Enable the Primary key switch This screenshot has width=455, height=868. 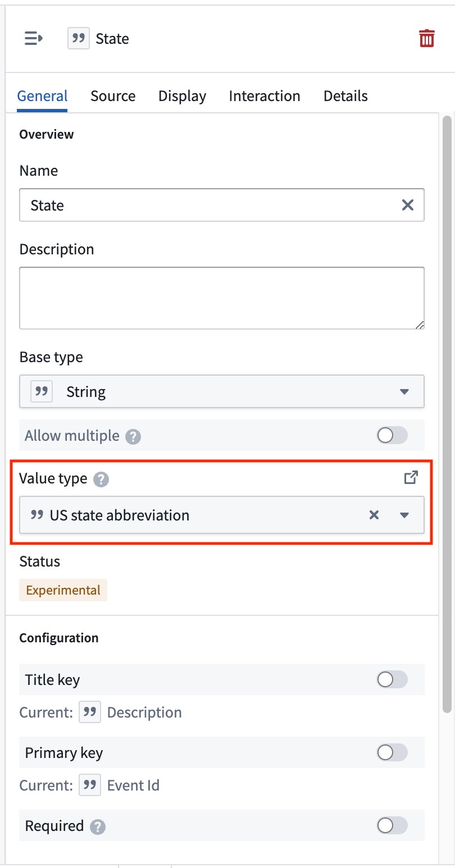coord(392,752)
